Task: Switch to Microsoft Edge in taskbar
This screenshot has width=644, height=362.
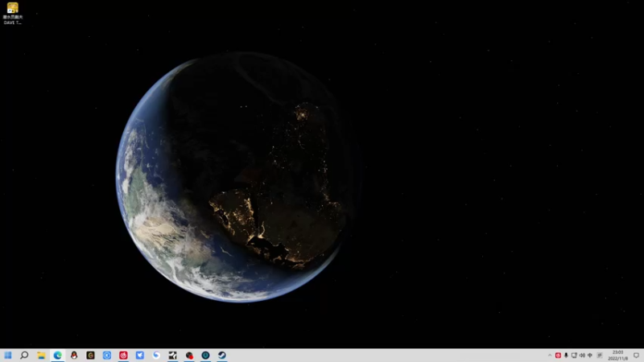Action: point(57,355)
